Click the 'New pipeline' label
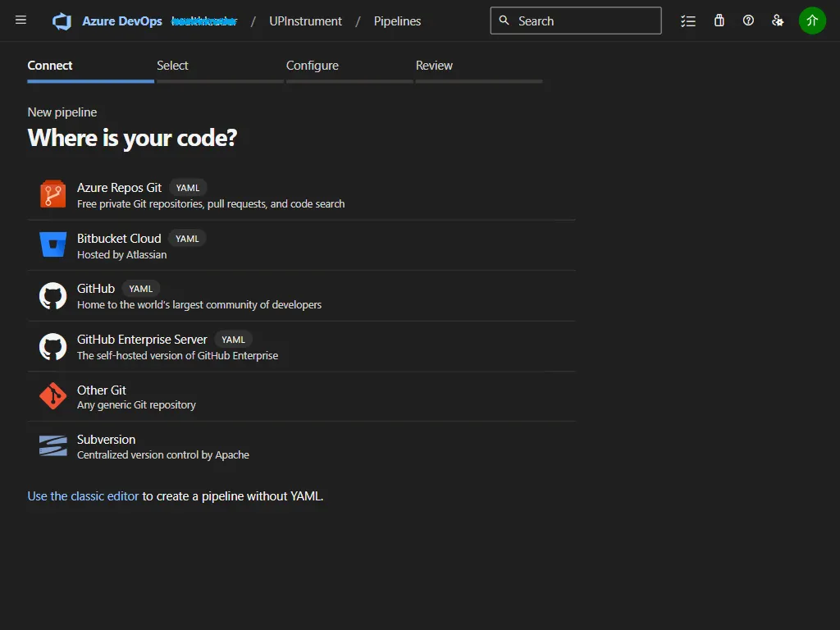The height and width of the screenshot is (630, 840). click(62, 112)
